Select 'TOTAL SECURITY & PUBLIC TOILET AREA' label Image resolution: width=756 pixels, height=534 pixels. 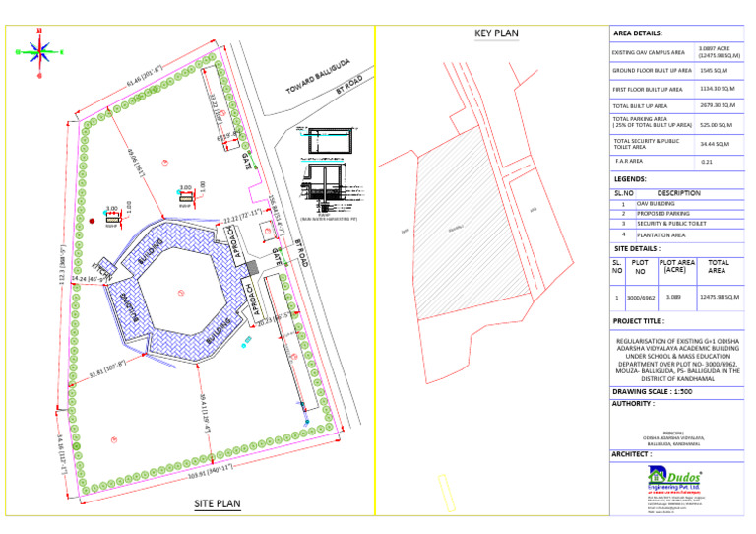tap(646, 144)
